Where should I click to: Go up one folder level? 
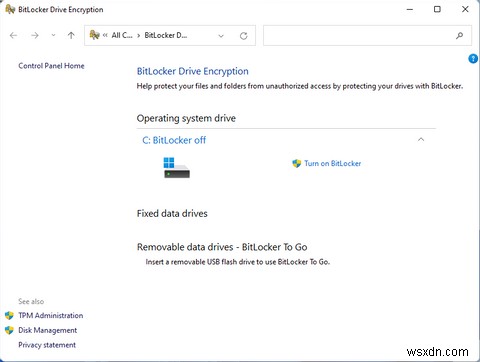tap(71, 35)
